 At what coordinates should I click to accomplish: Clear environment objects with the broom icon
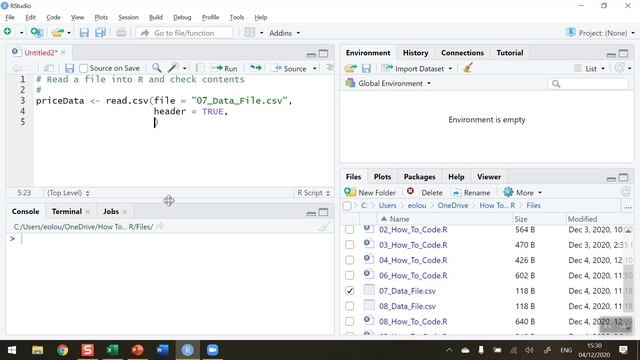tap(468, 68)
